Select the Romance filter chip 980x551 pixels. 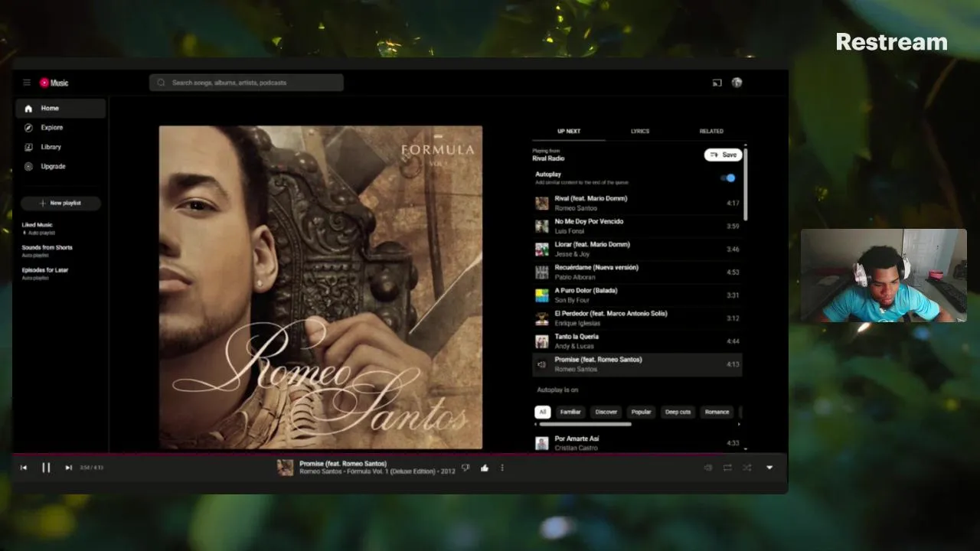pos(717,412)
